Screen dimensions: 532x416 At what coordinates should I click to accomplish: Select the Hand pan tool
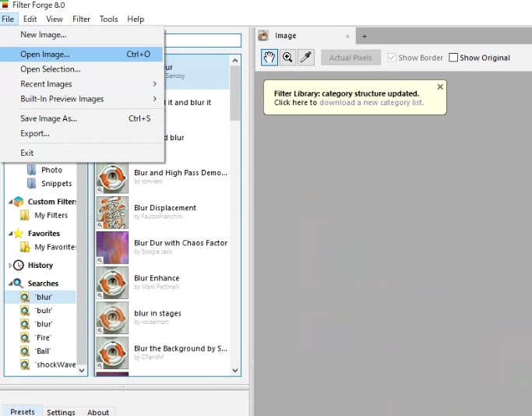click(270, 58)
